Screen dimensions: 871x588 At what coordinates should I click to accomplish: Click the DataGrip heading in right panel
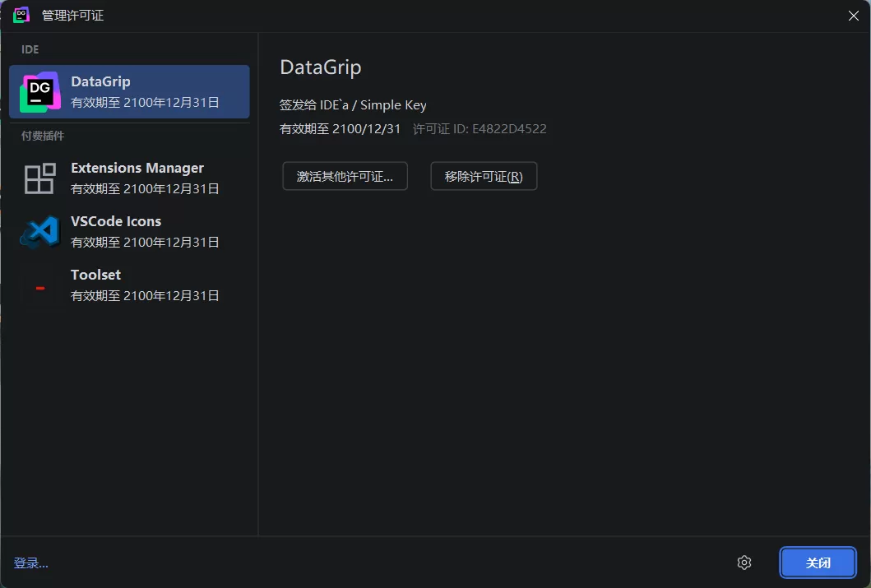(321, 67)
